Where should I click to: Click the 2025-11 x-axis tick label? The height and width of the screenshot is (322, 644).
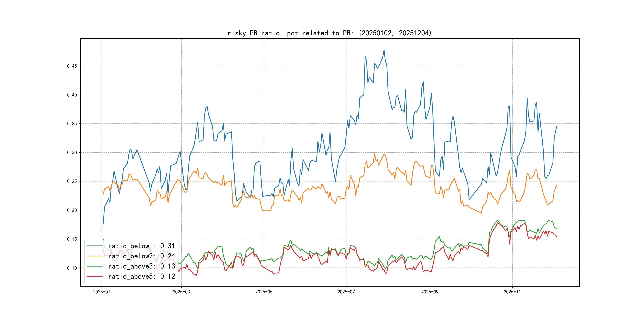tap(512, 292)
